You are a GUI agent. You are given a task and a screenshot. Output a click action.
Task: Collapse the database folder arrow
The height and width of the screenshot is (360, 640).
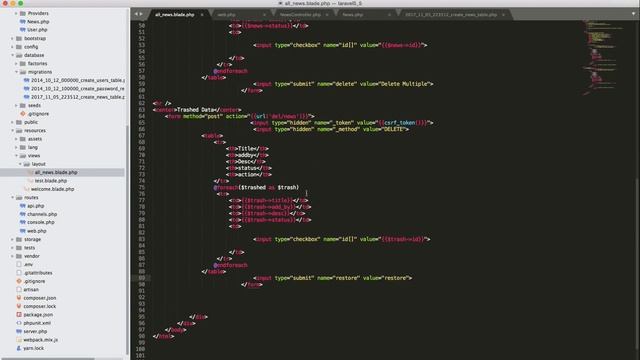click(x=13, y=55)
